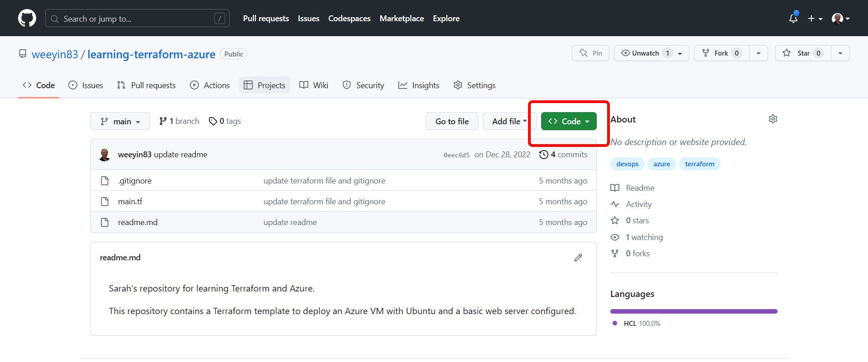Viewport: 868px width, 362px height.
Task: Open the Wiki tab
Action: click(314, 85)
